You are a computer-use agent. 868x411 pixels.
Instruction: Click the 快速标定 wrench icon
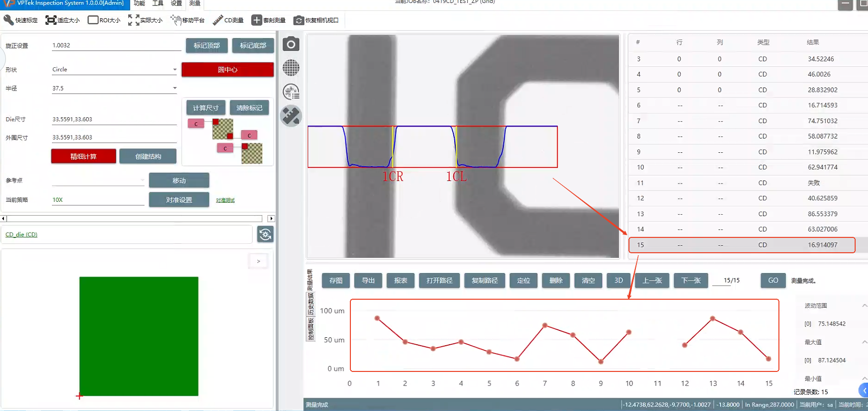[x=9, y=20]
